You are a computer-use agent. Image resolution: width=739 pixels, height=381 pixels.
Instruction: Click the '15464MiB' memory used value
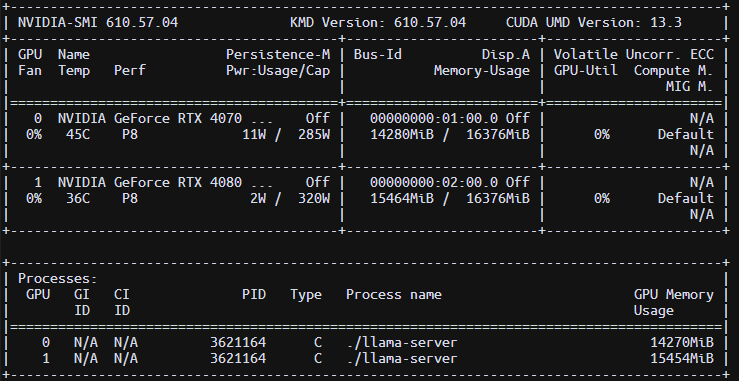coord(402,199)
